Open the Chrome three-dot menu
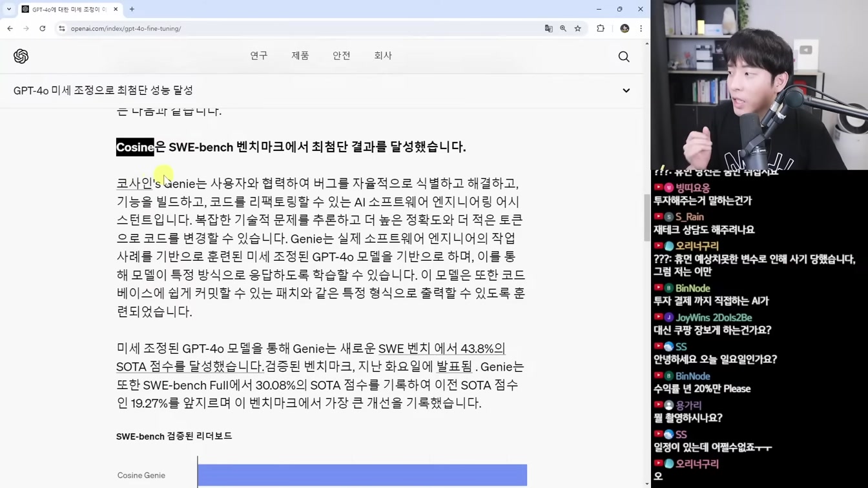868x488 pixels. point(641,28)
